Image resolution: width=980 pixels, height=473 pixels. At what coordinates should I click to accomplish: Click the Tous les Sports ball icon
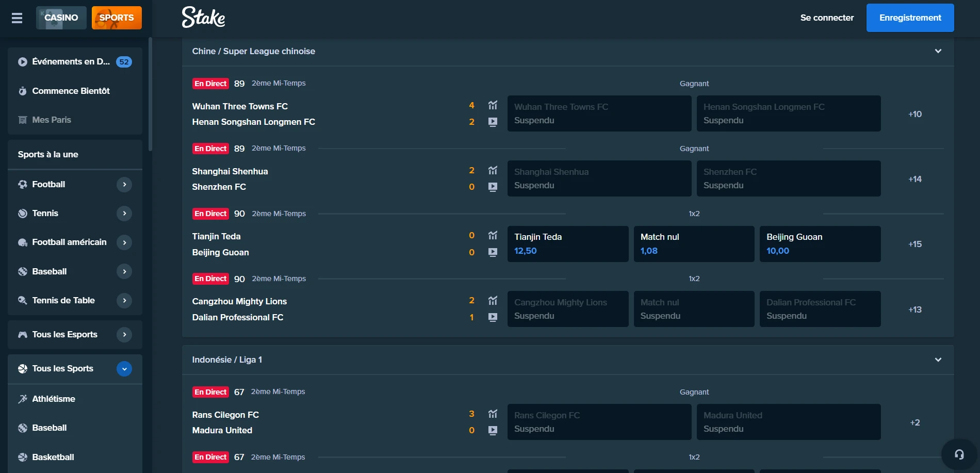pos(23,368)
